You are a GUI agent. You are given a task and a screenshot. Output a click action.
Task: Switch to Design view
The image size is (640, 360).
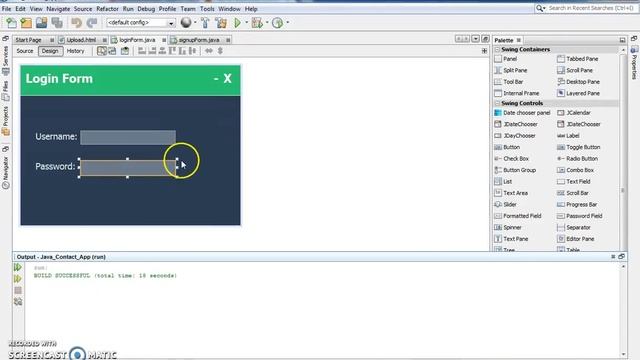pos(50,51)
